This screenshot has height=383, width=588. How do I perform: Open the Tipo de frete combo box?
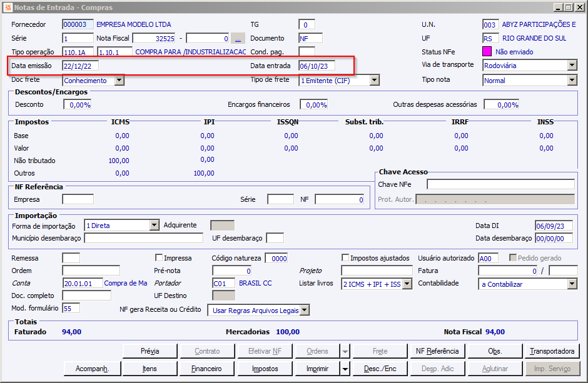pos(374,80)
